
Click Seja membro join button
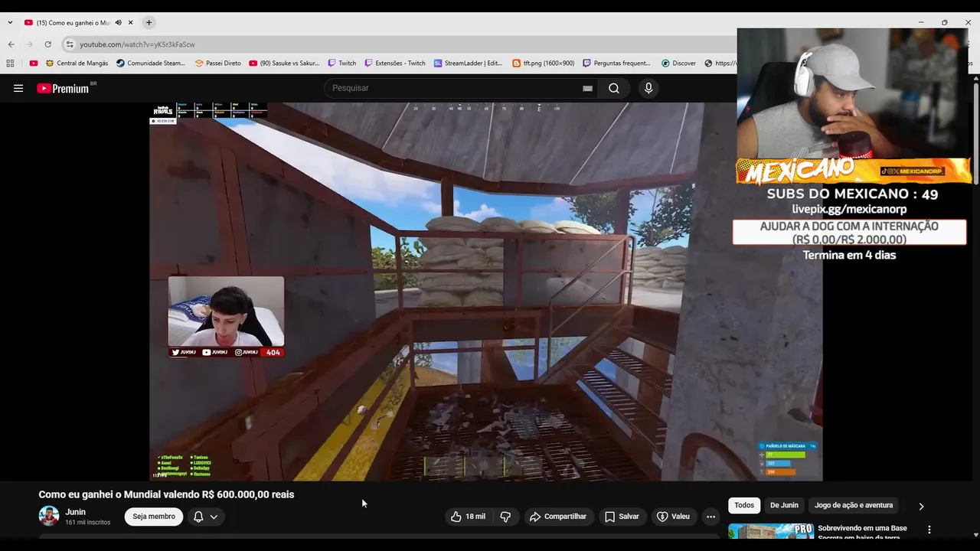(154, 517)
